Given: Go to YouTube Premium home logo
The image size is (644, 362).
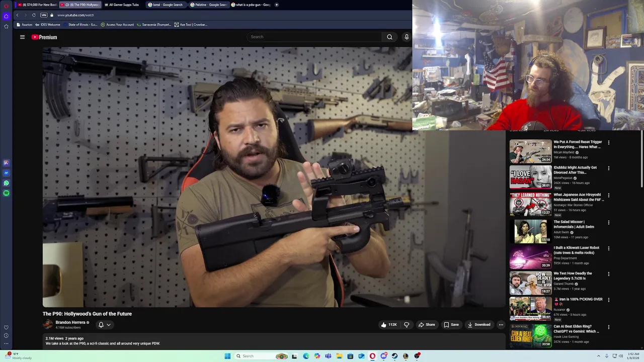Looking at the screenshot, I should (x=44, y=37).
